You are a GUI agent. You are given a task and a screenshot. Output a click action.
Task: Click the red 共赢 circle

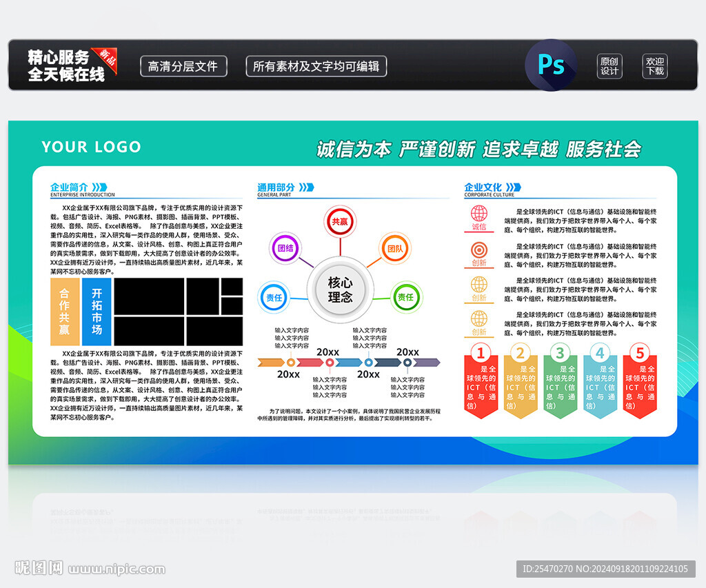click(340, 221)
